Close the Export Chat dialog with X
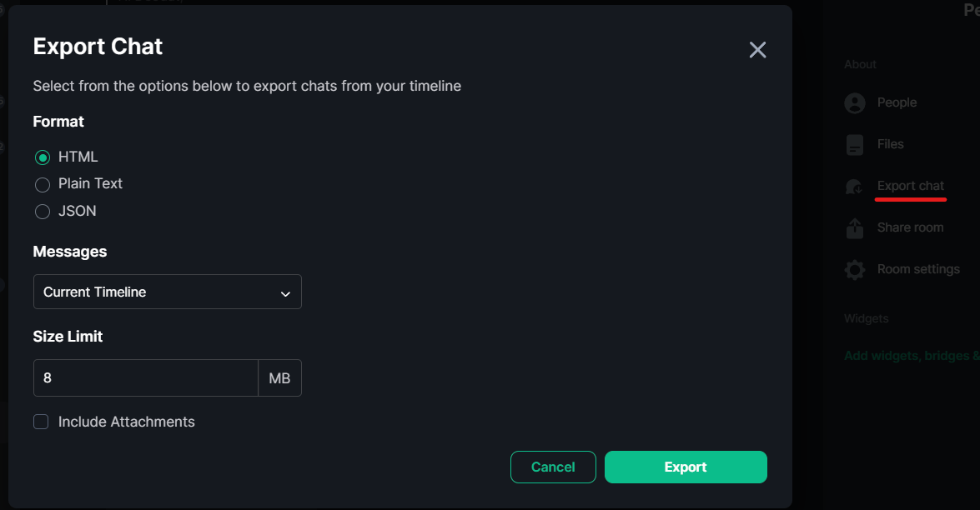Viewport: 980px width, 510px height. (x=757, y=50)
